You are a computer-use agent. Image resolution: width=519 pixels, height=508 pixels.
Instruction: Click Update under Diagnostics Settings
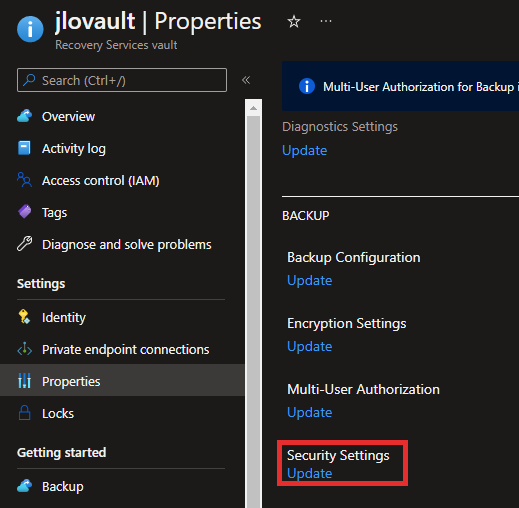(304, 150)
